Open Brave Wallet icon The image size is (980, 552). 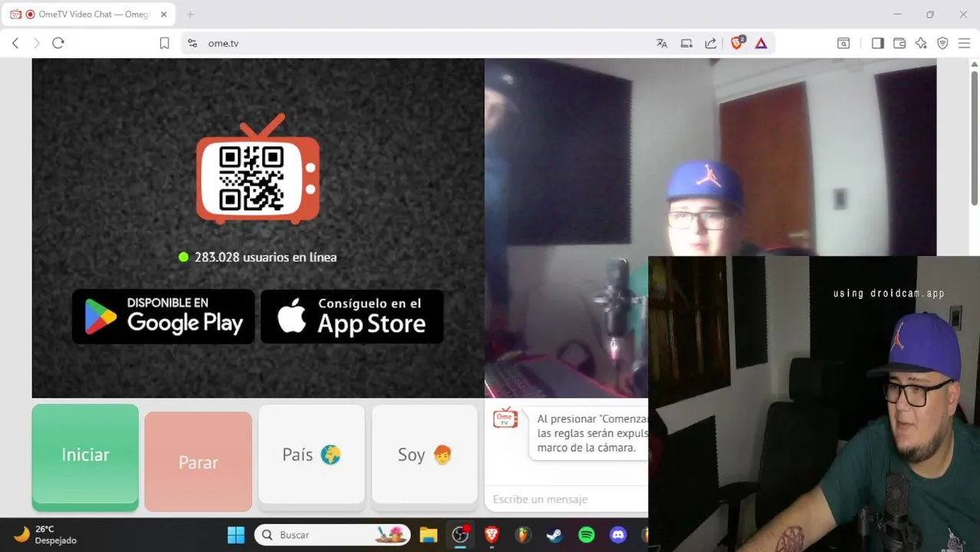[899, 44]
